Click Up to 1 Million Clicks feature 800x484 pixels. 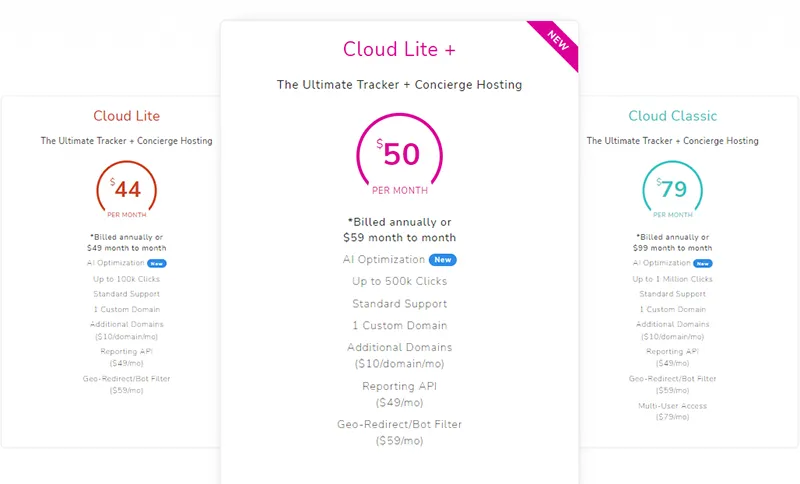pos(672,279)
